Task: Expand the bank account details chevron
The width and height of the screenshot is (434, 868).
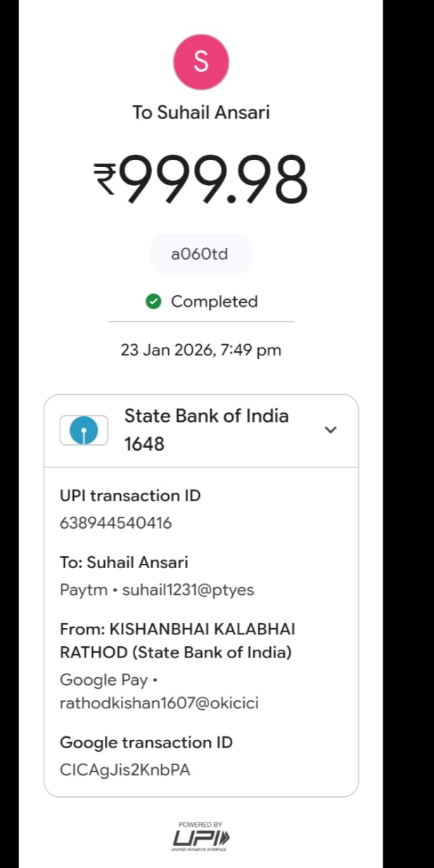Action: click(x=331, y=430)
